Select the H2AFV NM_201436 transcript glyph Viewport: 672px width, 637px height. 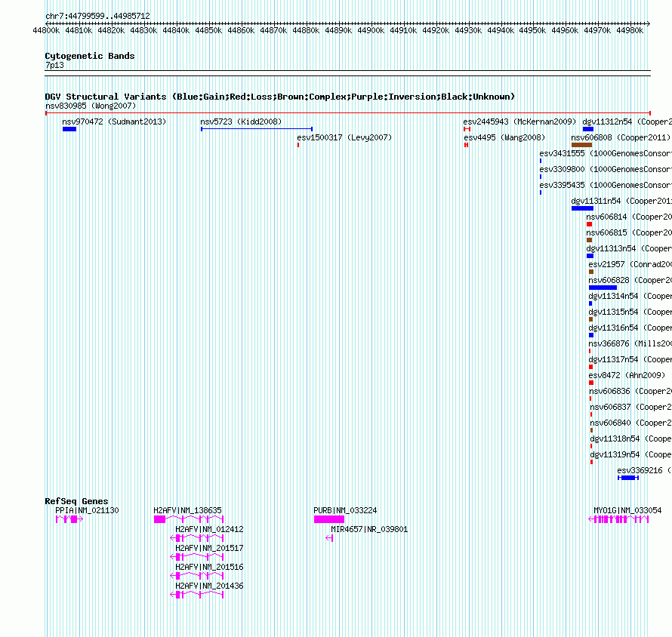coord(197,595)
